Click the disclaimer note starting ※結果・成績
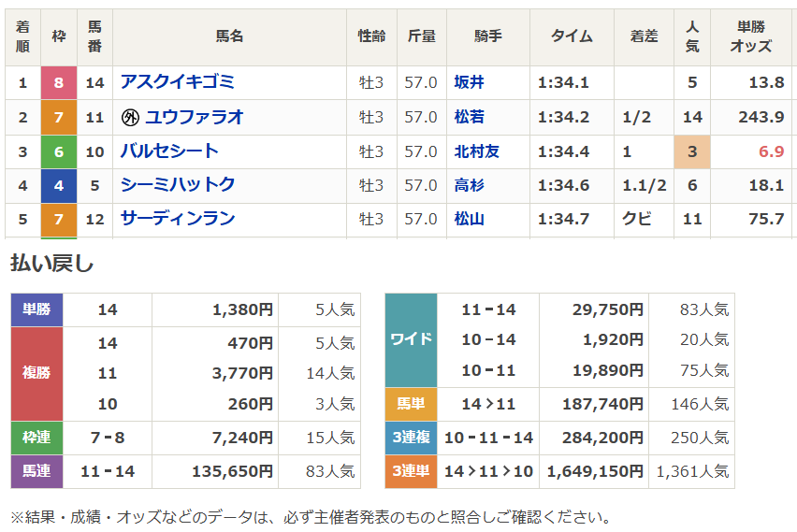 point(311,517)
